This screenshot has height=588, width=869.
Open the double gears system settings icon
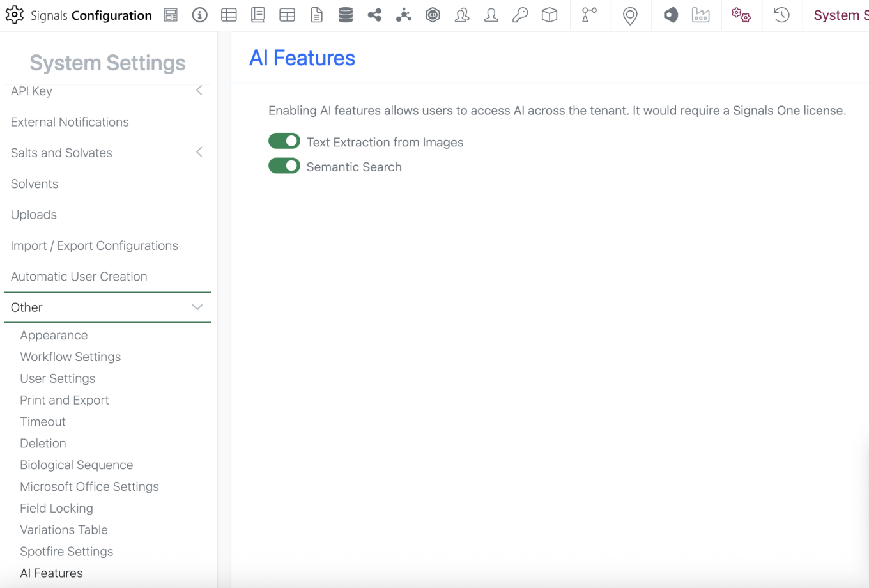pyautogui.click(x=741, y=15)
